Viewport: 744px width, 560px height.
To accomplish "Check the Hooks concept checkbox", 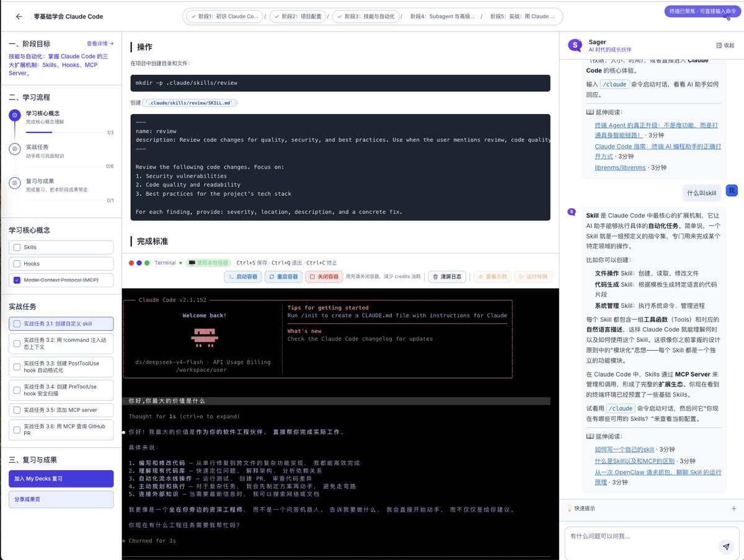I will pos(17,264).
